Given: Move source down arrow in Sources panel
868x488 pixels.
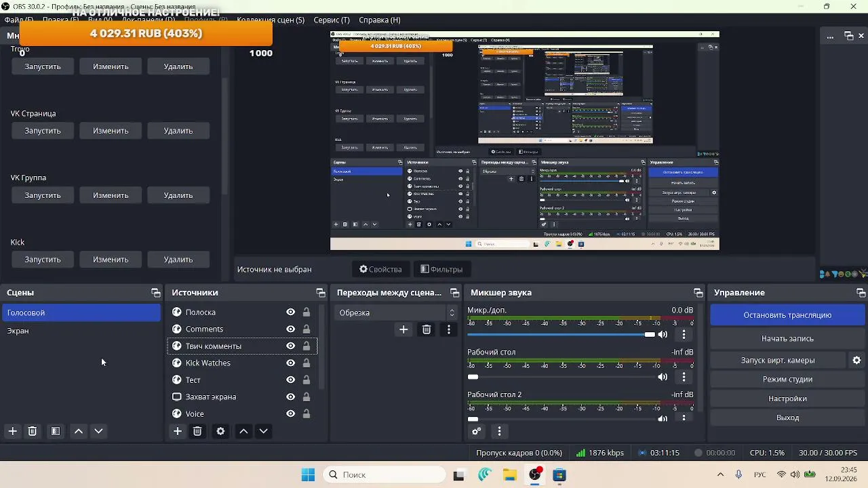Looking at the screenshot, I should tap(263, 431).
